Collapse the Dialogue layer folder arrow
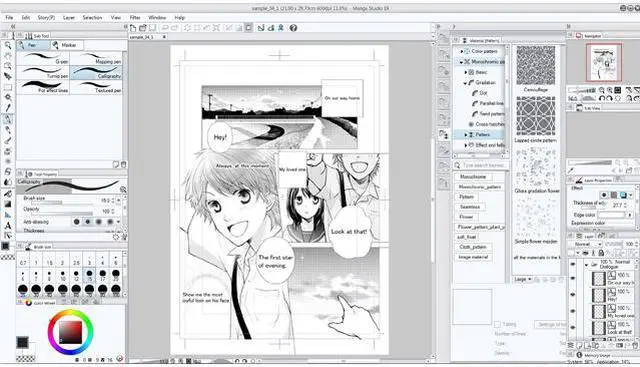Viewport: 640px width, 367px height. [587, 265]
